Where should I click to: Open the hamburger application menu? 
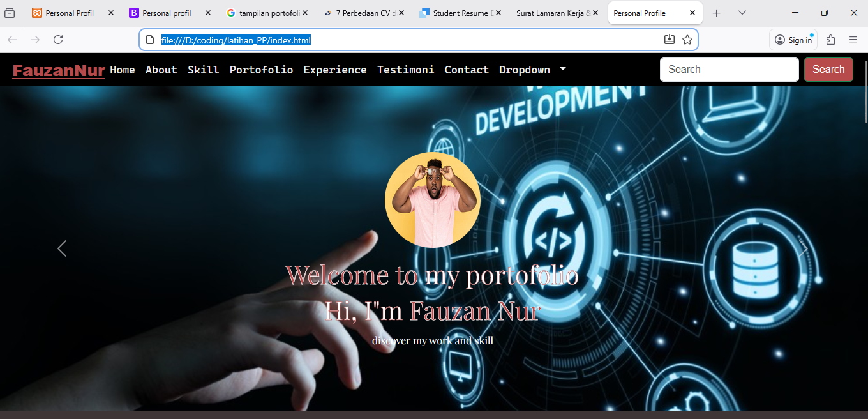tap(853, 40)
